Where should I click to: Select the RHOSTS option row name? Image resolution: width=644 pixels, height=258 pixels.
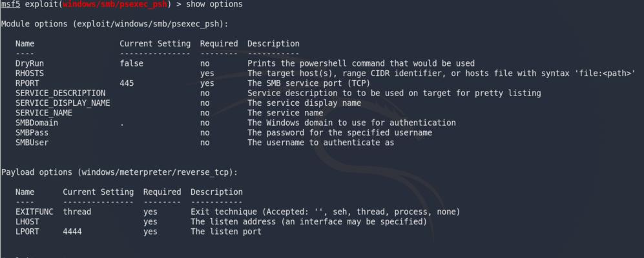(x=30, y=74)
